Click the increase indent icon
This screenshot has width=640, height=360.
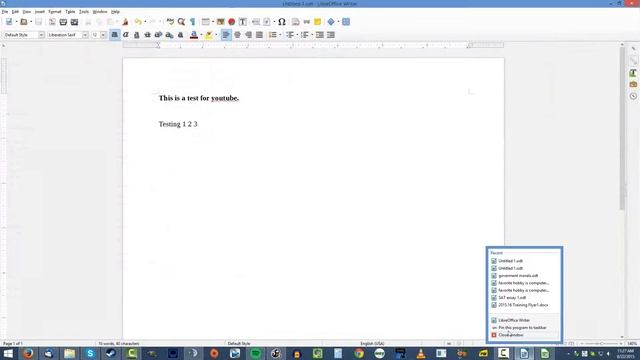pyautogui.click(x=320, y=35)
